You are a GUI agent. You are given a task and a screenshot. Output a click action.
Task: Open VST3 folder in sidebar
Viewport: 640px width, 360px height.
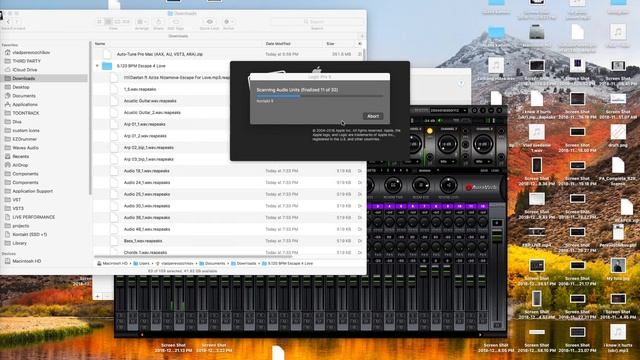click(18, 209)
